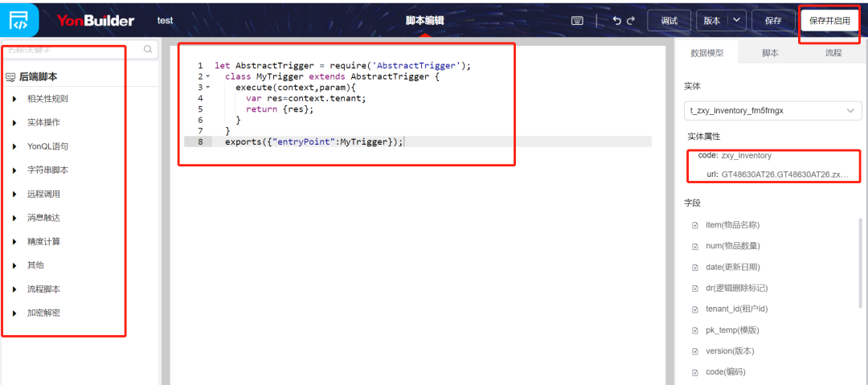Switch to the 流程 tab
The height and width of the screenshot is (385, 868).
(833, 53)
